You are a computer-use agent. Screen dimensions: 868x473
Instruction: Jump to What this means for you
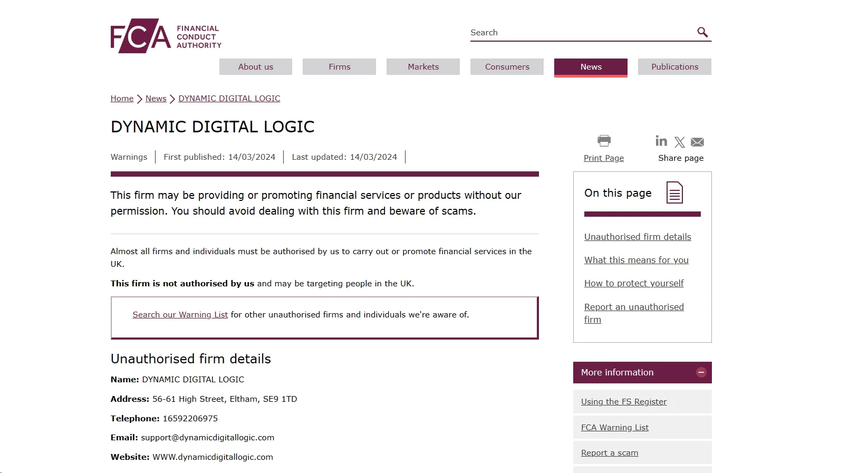point(636,260)
